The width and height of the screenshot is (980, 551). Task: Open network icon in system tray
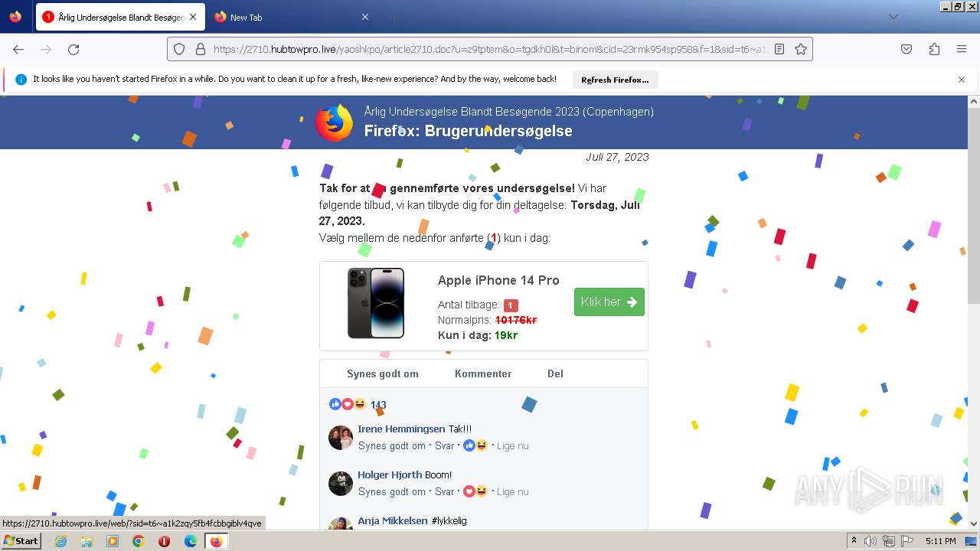tap(889, 541)
